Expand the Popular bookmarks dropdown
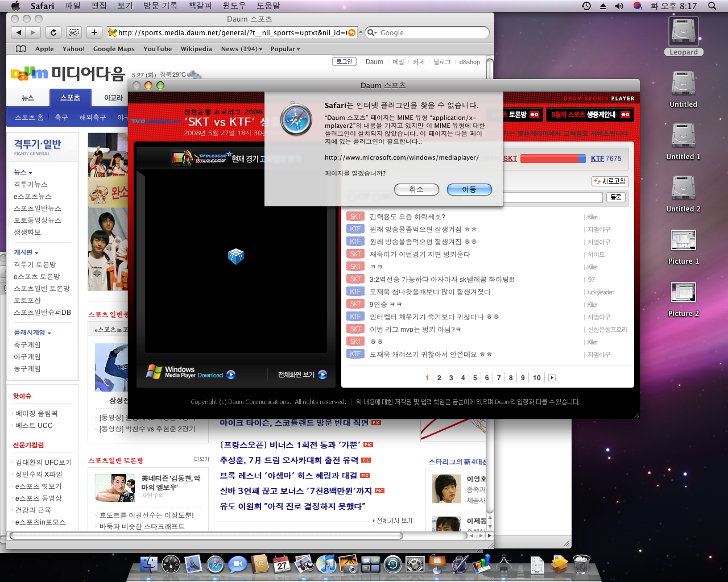 285,49
